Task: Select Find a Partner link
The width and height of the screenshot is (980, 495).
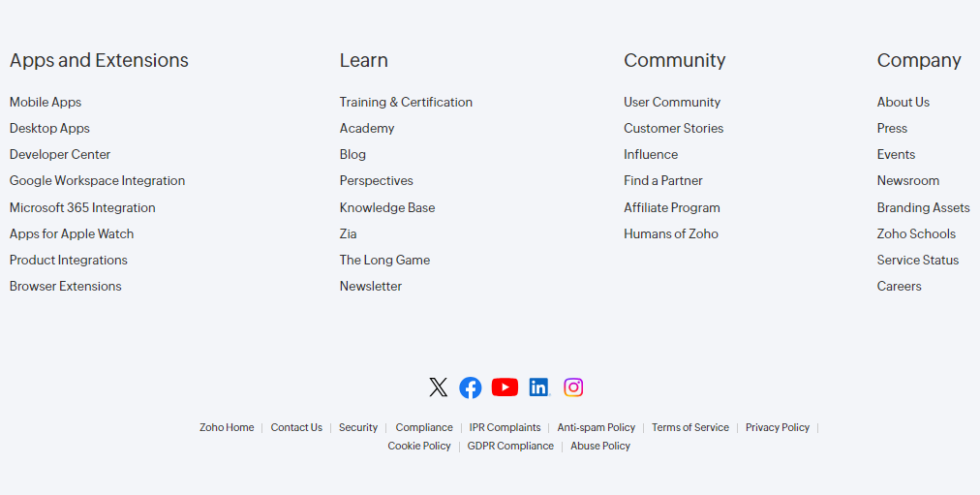Action: click(x=663, y=180)
